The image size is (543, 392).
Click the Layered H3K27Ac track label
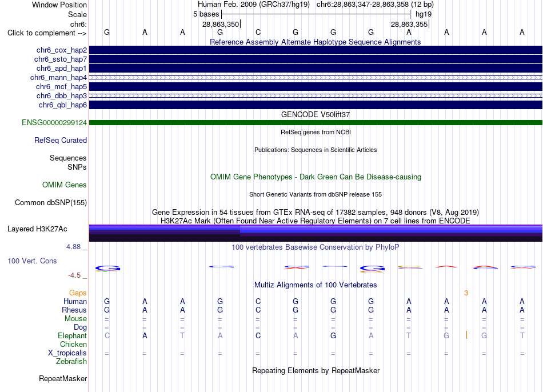tap(37, 229)
